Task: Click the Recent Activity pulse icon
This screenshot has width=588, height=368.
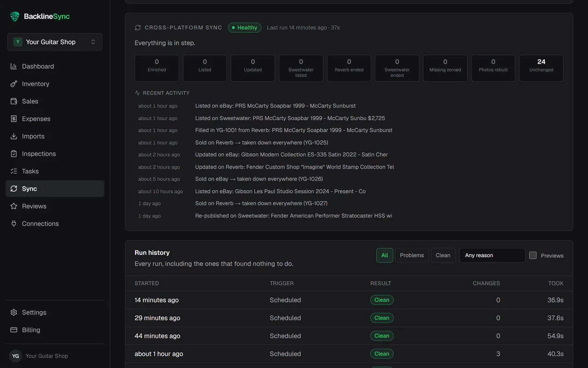Action: 137,93
